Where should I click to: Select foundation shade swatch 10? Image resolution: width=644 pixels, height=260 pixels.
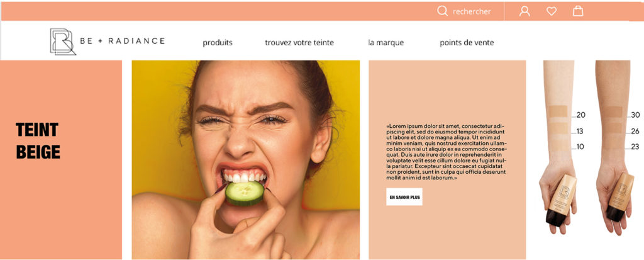[558, 144]
